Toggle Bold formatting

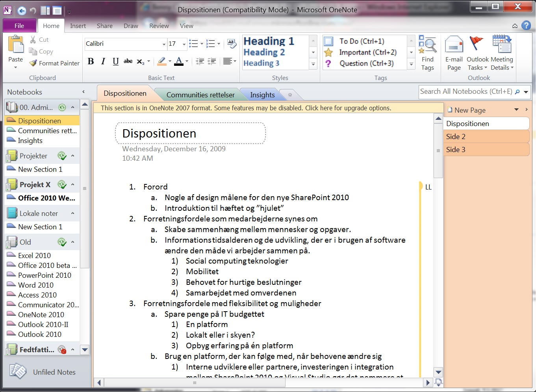[91, 61]
